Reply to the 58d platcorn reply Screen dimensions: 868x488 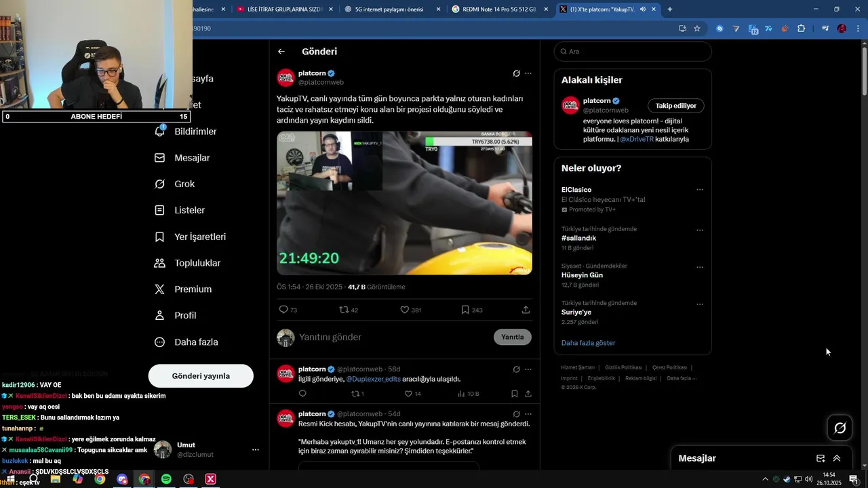(x=302, y=394)
